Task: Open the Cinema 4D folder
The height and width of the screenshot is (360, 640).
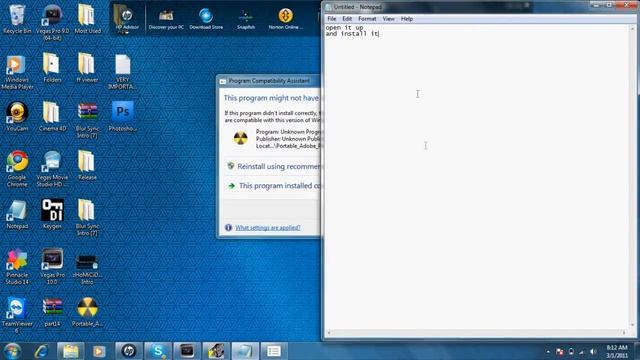Action: (x=52, y=117)
